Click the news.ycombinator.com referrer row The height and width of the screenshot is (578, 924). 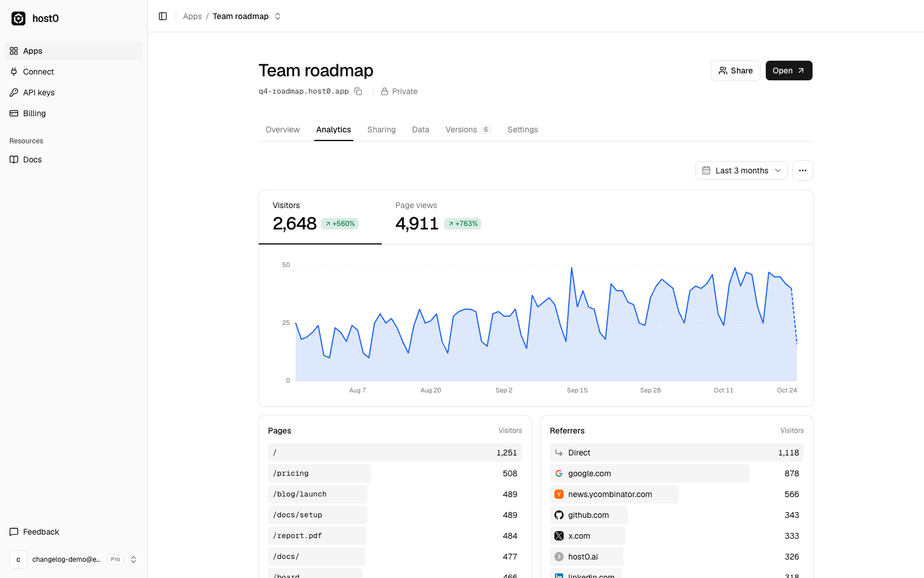[x=677, y=494]
